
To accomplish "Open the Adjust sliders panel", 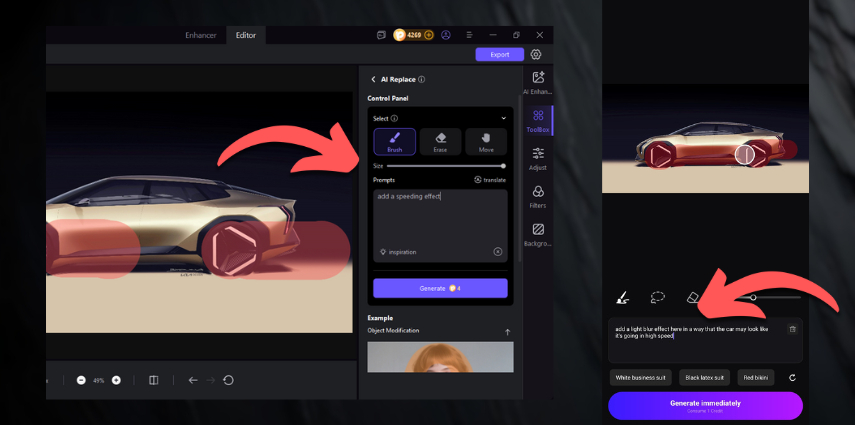I will pos(538,157).
